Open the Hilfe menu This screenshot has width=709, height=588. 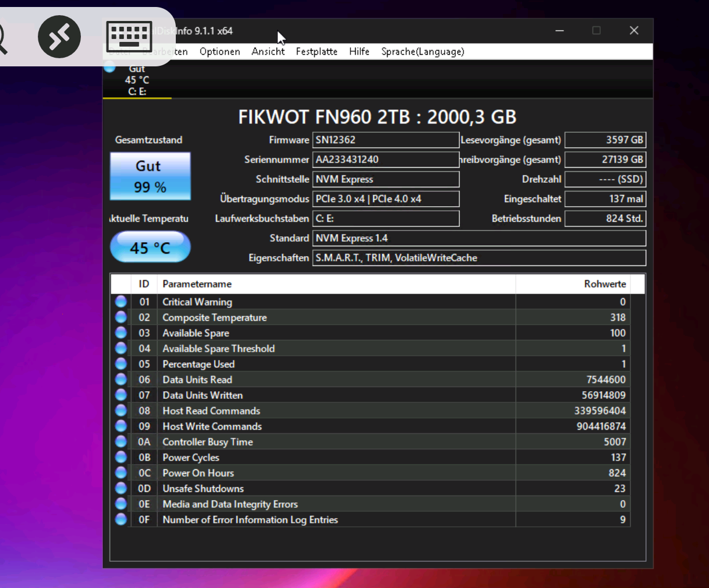click(359, 51)
